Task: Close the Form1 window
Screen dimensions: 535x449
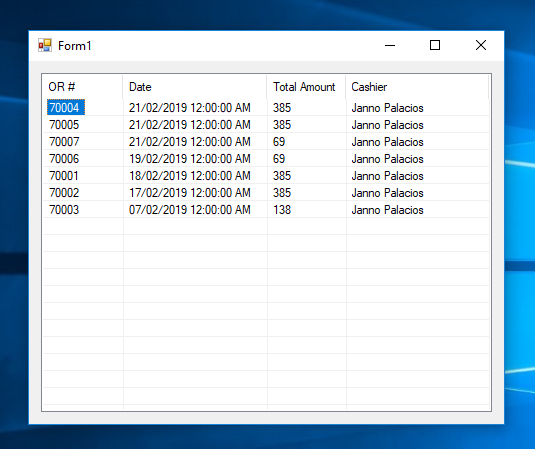Action: click(481, 45)
